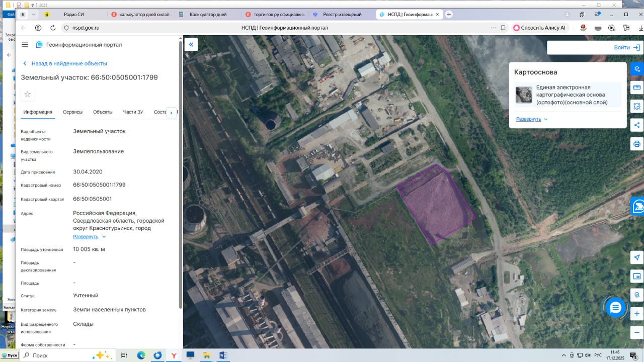Click the area value 10 005 кв. м
Viewport: 644px width, 362px height.
(89, 249)
